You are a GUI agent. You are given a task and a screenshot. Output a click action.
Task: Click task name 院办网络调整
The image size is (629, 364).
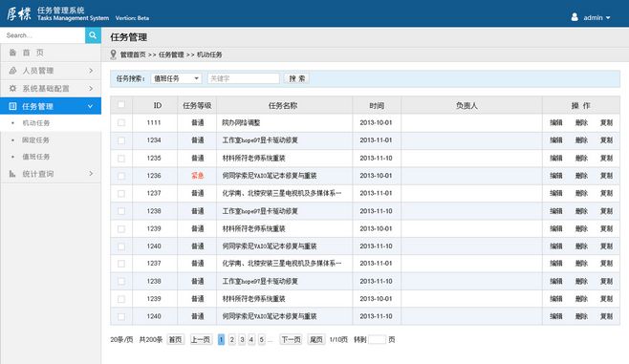tap(242, 122)
